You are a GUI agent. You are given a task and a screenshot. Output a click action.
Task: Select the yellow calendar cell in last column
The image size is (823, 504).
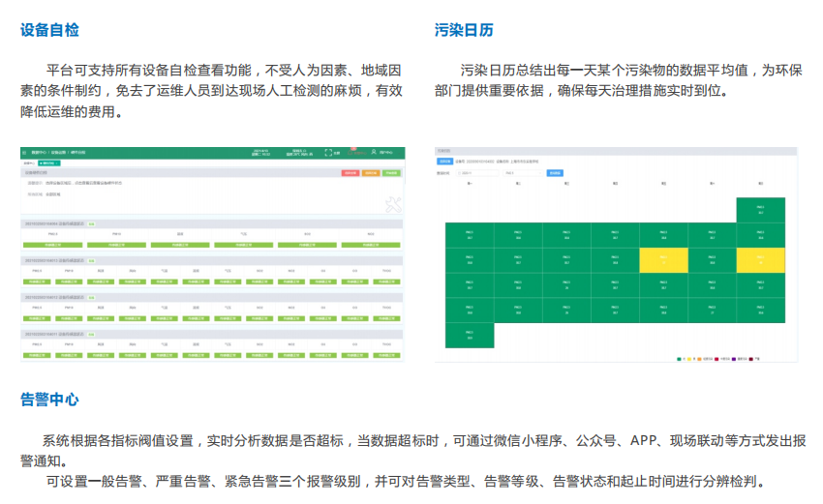pos(761,260)
